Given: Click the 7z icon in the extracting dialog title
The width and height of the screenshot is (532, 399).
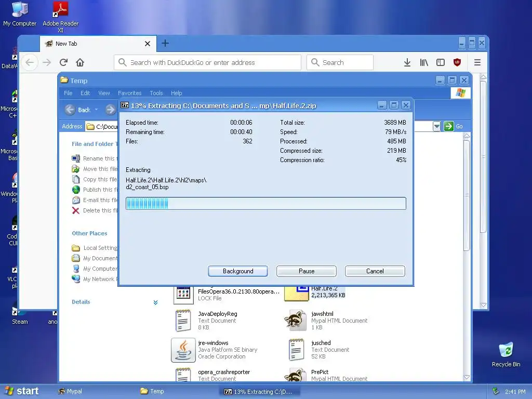Looking at the screenshot, I should pos(125,105).
